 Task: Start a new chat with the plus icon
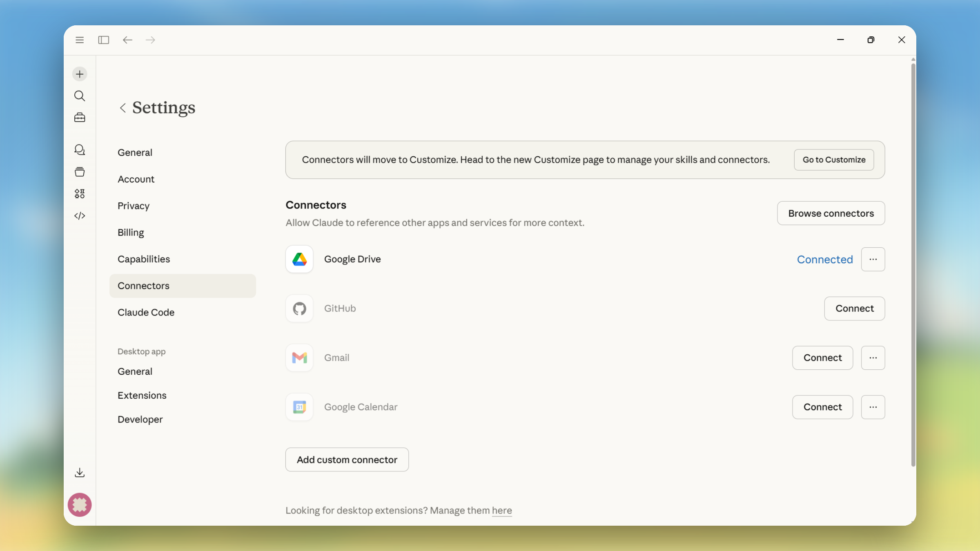[79, 74]
